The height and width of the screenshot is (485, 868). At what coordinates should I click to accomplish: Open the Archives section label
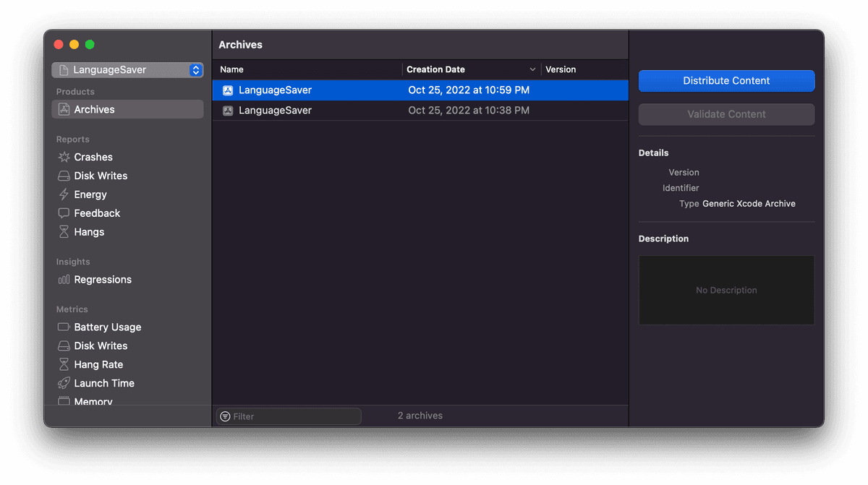click(94, 109)
